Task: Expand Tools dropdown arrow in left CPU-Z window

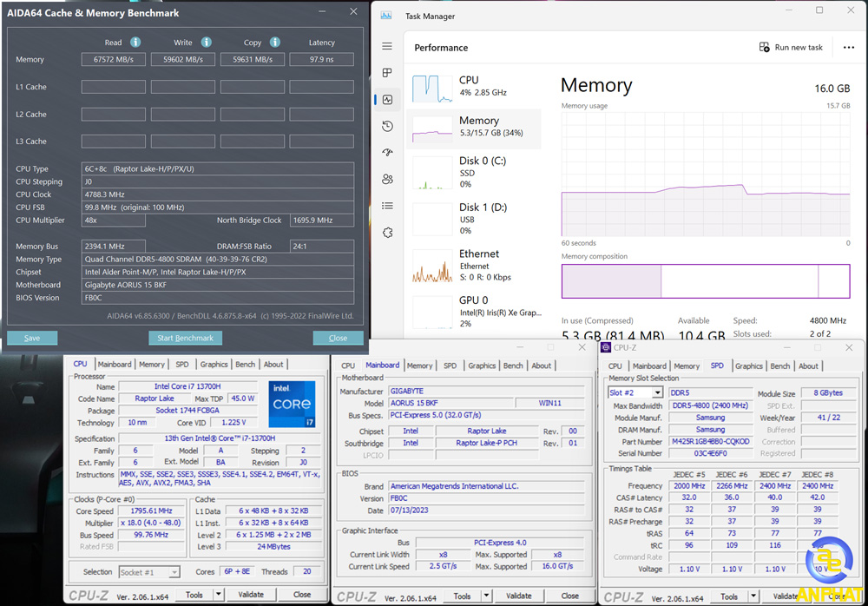Action: tap(218, 595)
